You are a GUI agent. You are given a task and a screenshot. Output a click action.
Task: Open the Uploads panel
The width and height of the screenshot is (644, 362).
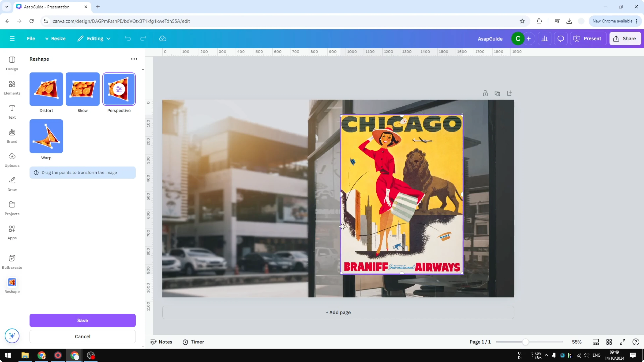(x=12, y=160)
